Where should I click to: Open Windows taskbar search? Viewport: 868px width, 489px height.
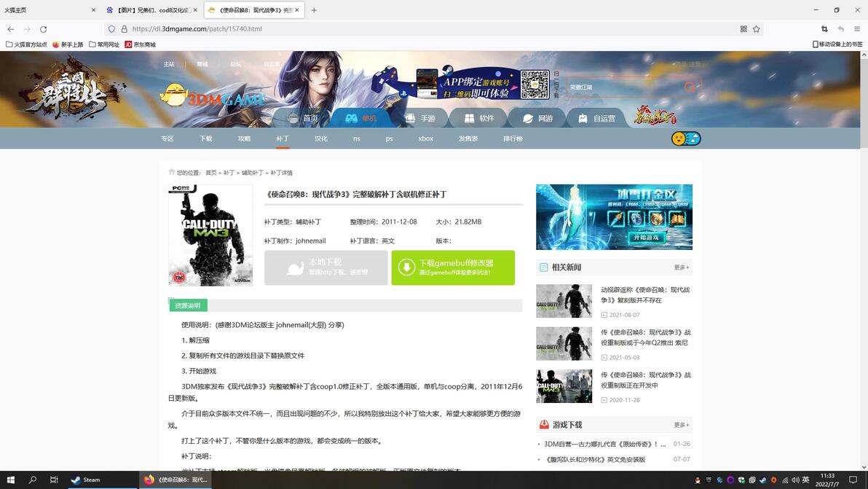point(32,480)
